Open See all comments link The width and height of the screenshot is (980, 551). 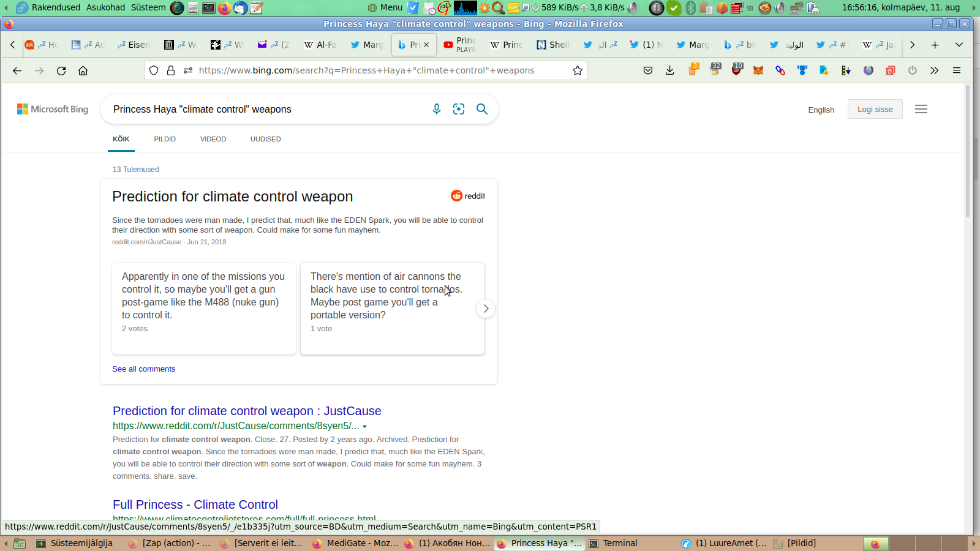pyautogui.click(x=144, y=369)
